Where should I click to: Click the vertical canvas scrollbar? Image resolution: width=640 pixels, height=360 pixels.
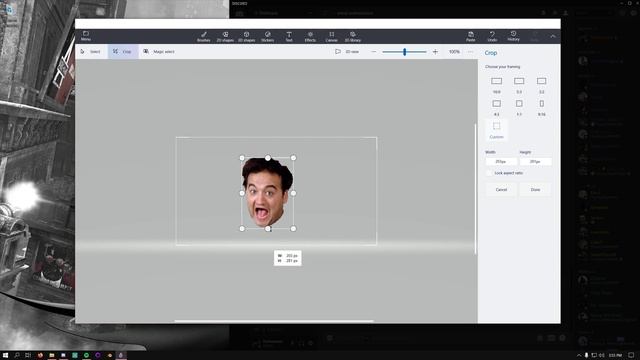point(475,189)
